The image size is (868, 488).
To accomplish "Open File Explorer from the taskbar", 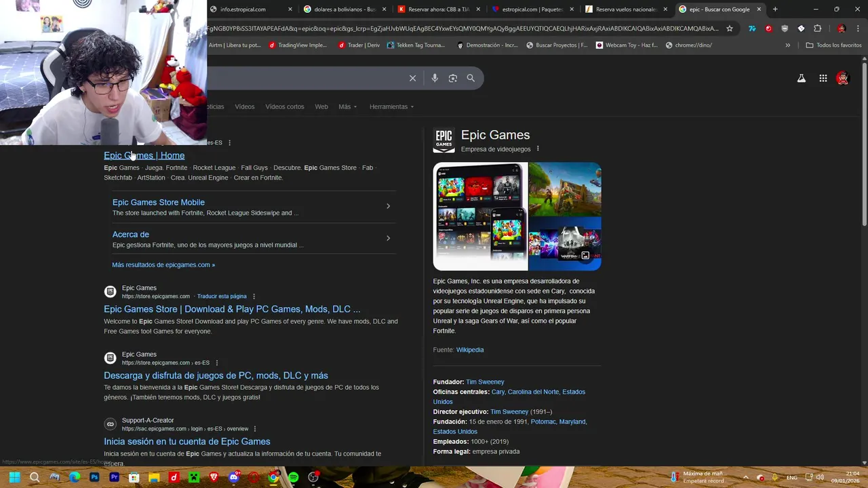I will (154, 477).
